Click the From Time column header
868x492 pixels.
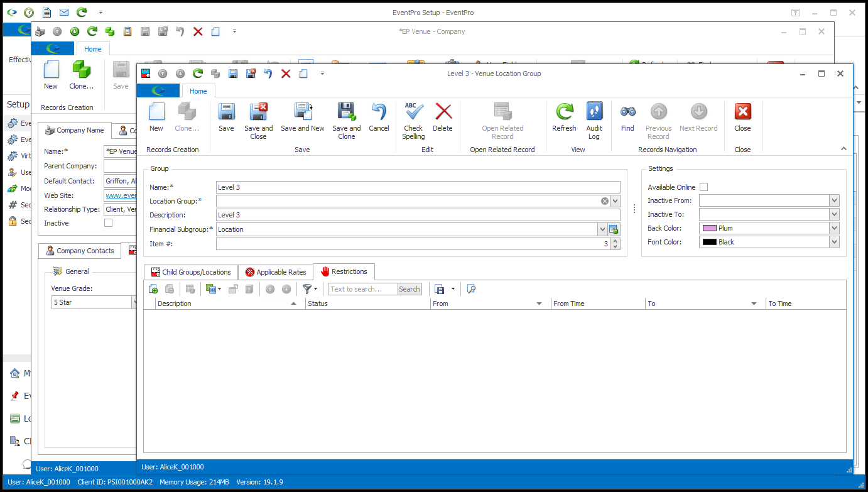598,303
